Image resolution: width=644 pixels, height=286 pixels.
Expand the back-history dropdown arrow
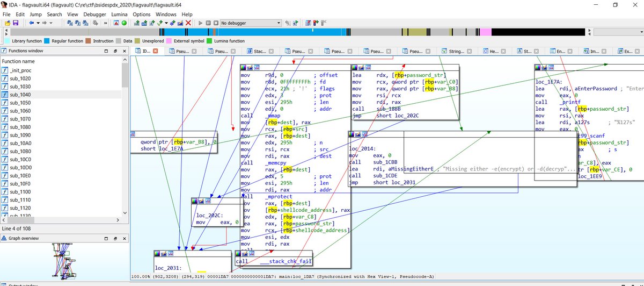[38, 23]
